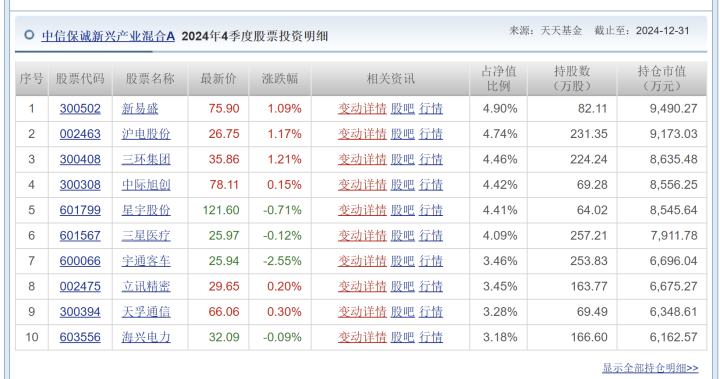Open stock code 002475 link
This screenshot has width=720, height=379.
(80, 286)
